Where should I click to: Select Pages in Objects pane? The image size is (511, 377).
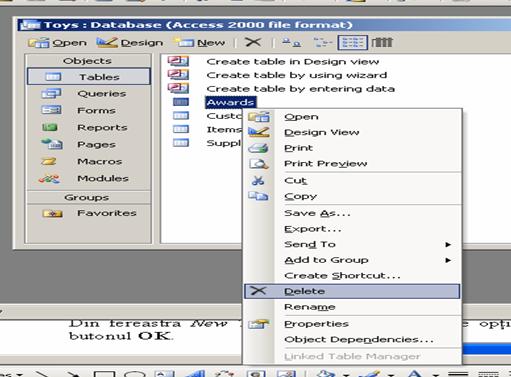coord(89,144)
